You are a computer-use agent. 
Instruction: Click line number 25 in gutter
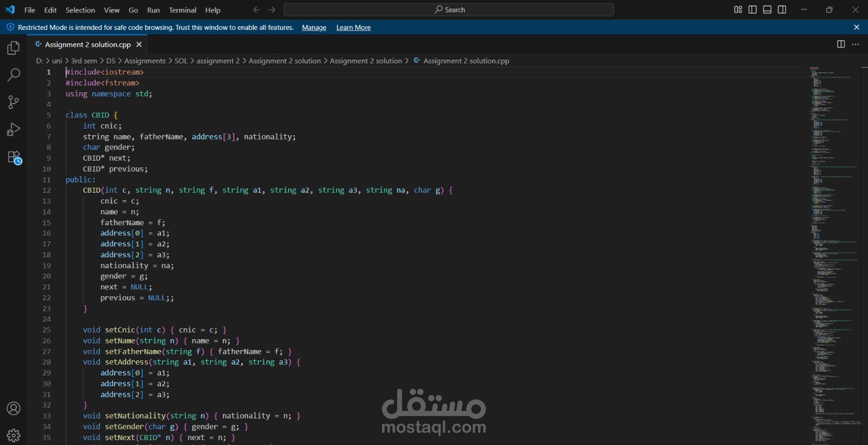click(x=47, y=330)
